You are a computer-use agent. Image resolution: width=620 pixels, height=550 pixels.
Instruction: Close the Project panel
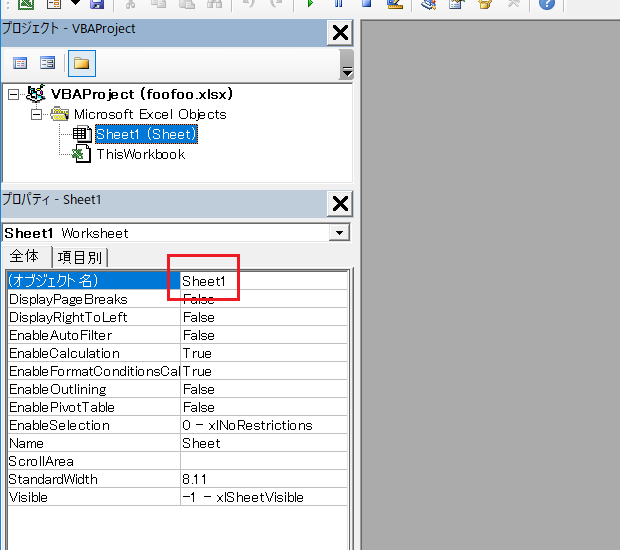pyautogui.click(x=340, y=33)
